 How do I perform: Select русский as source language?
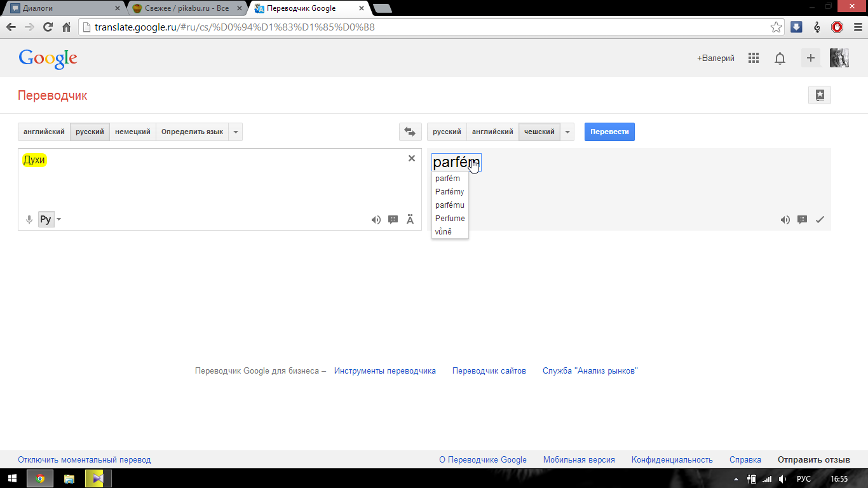[x=90, y=132]
